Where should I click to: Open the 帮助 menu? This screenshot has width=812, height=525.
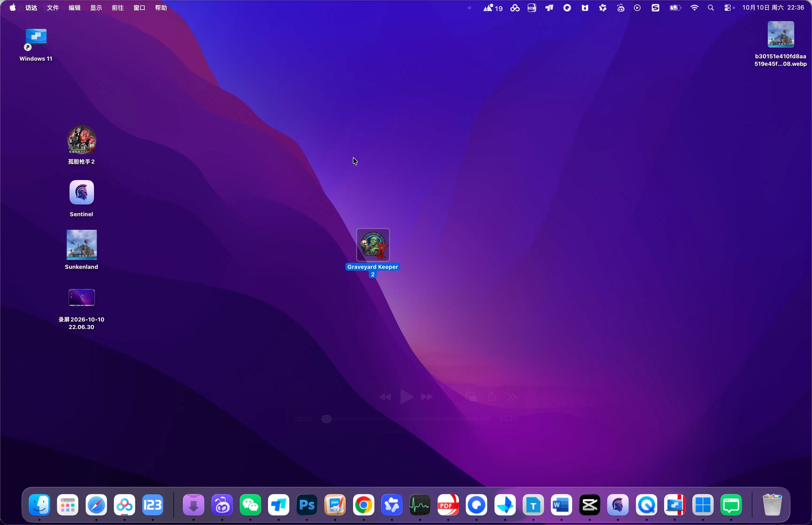pyautogui.click(x=161, y=8)
